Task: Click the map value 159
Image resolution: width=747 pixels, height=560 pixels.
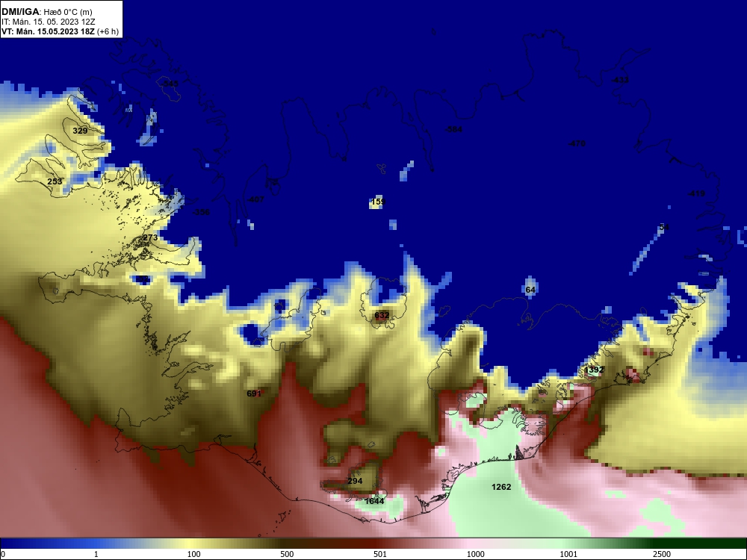Action: coord(378,202)
